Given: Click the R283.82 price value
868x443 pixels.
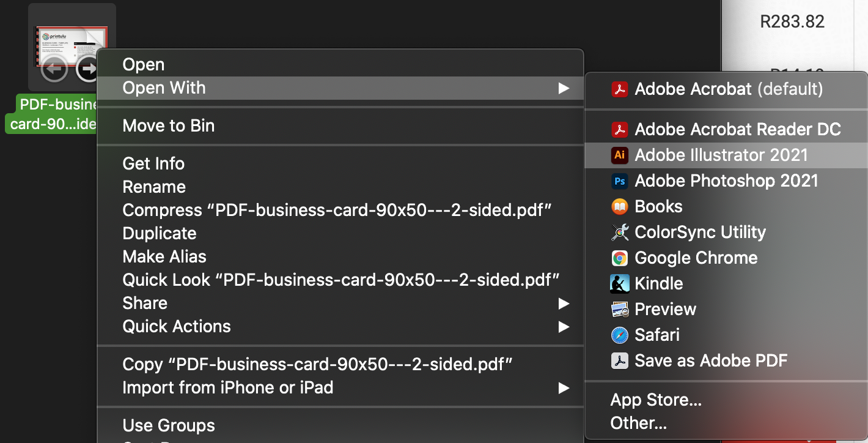Looking at the screenshot, I should pos(792,22).
